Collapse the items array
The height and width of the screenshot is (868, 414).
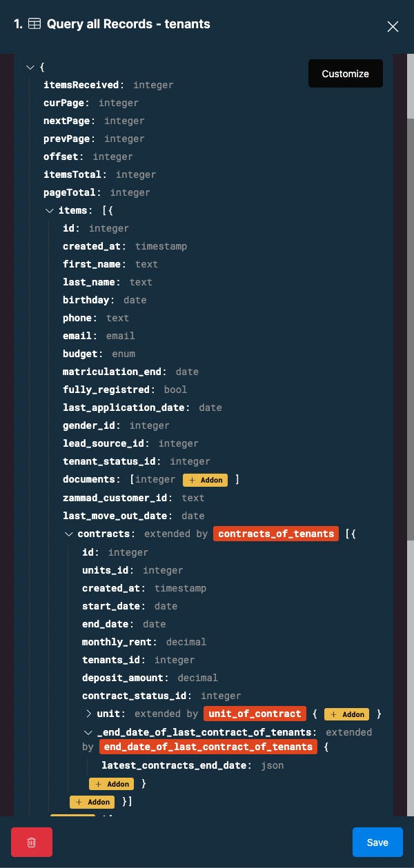tap(50, 211)
